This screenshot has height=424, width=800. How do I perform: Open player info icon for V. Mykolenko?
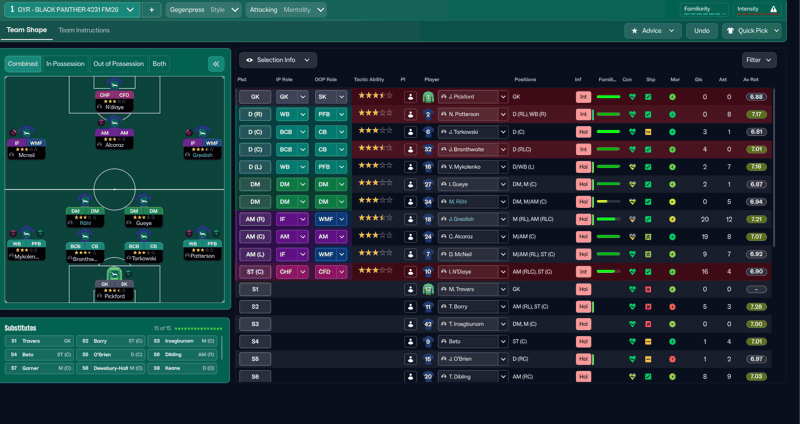tap(410, 167)
